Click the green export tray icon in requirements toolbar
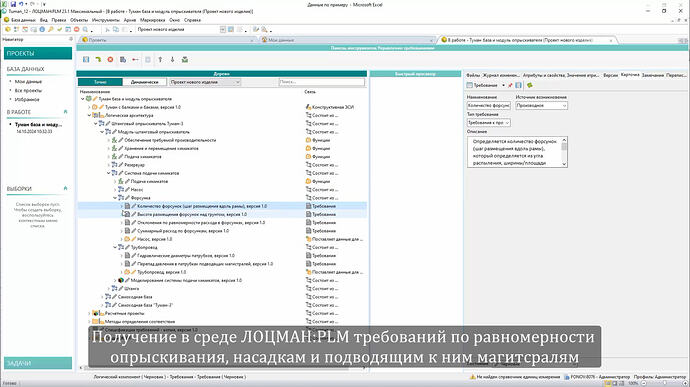This screenshot has height=387, width=690. (185, 59)
